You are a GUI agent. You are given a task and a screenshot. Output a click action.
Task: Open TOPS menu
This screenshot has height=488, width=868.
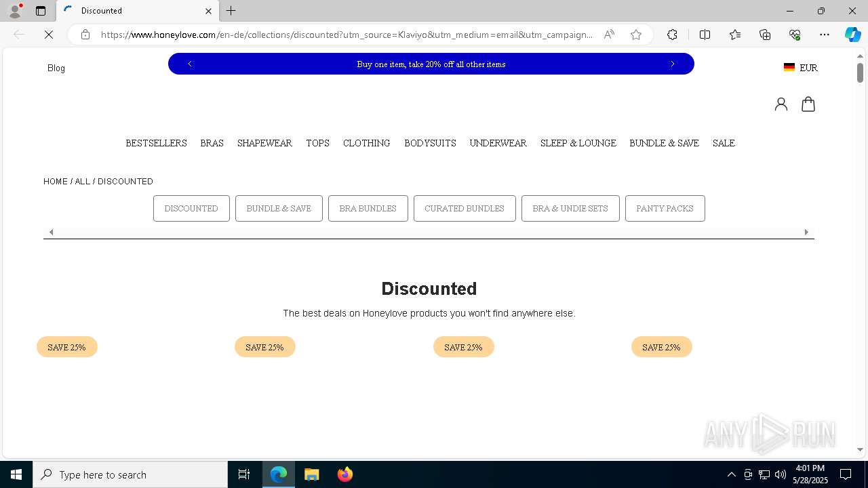pos(317,143)
